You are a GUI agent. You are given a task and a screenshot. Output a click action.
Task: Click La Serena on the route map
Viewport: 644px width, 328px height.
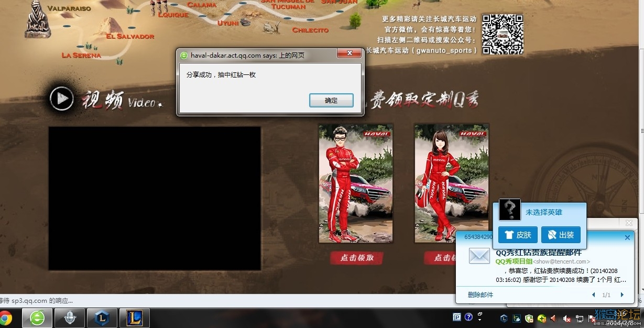click(x=81, y=55)
